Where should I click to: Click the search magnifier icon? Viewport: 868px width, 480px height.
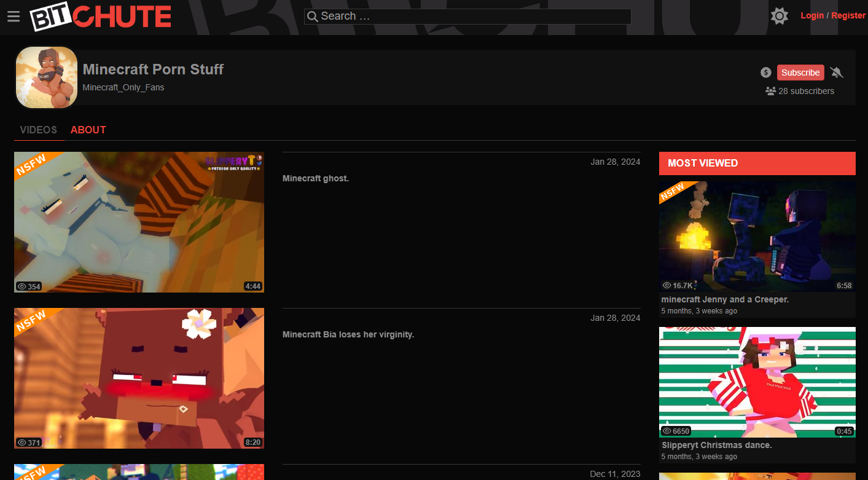312,17
